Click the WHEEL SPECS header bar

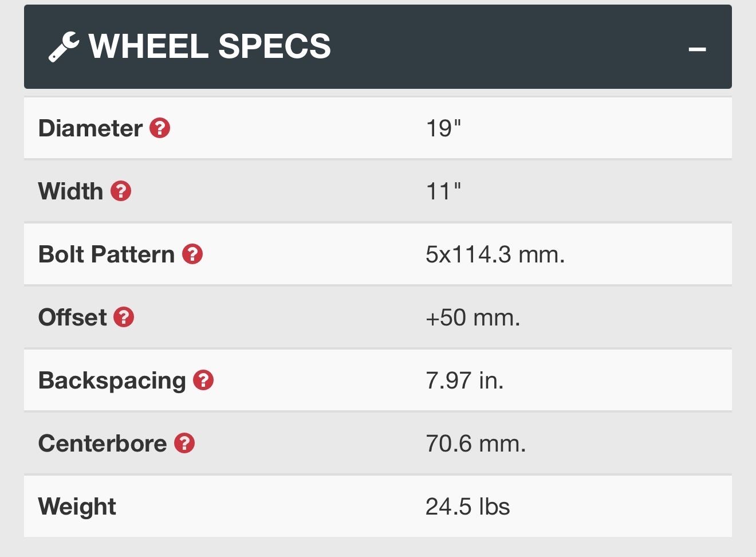[x=378, y=47]
